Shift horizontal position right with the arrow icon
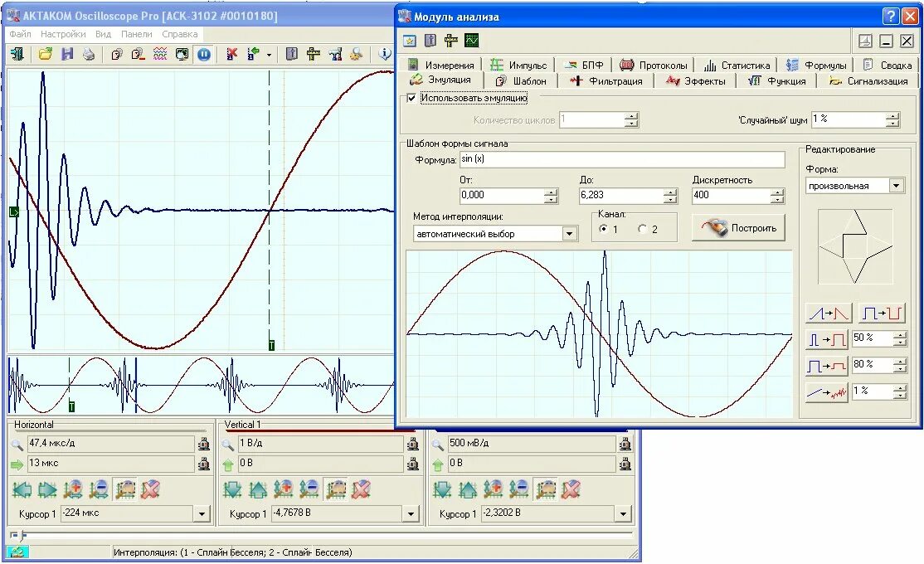The width and height of the screenshot is (924, 564). (48, 489)
